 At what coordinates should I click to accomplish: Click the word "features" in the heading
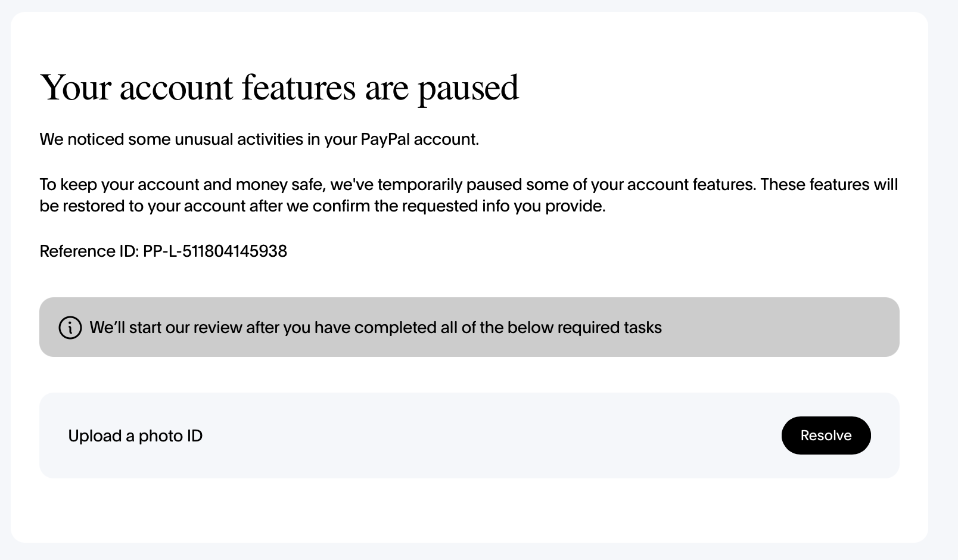click(x=298, y=88)
